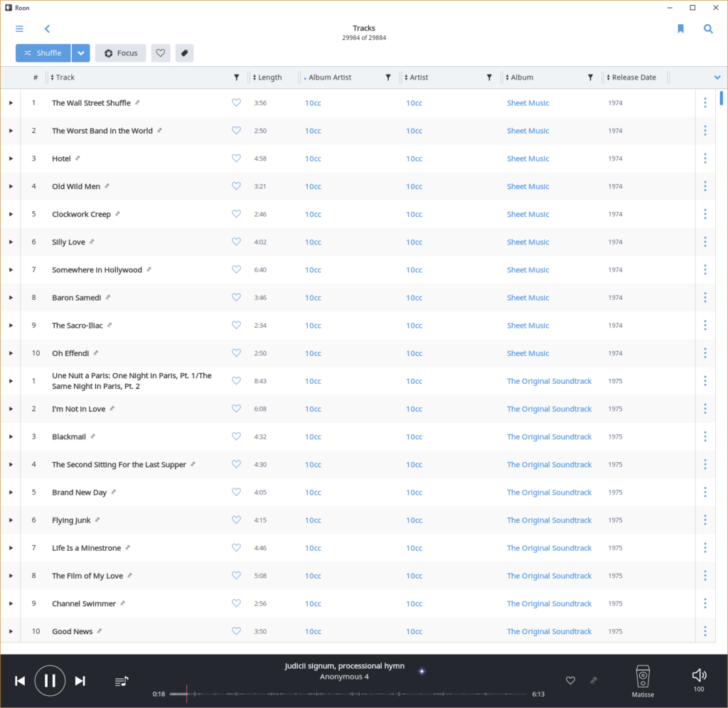
Task: Open Track column filter funnel
Action: [236, 77]
